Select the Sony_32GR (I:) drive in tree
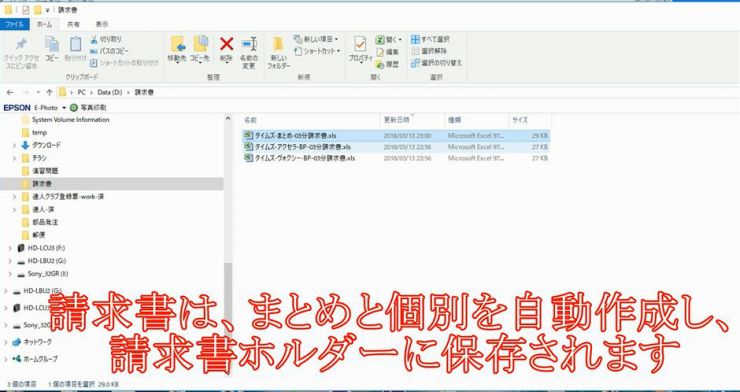This screenshot has height=392, width=740. pos(48,274)
